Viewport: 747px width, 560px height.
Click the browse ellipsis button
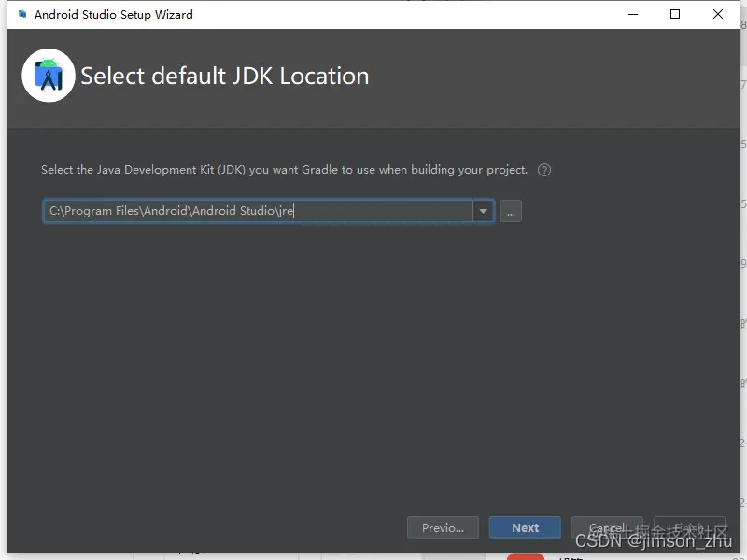click(511, 211)
